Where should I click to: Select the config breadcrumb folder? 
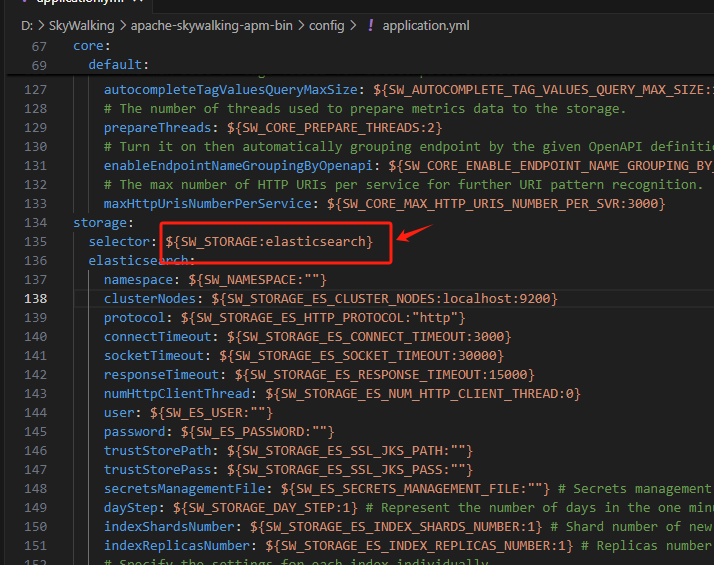[326, 25]
